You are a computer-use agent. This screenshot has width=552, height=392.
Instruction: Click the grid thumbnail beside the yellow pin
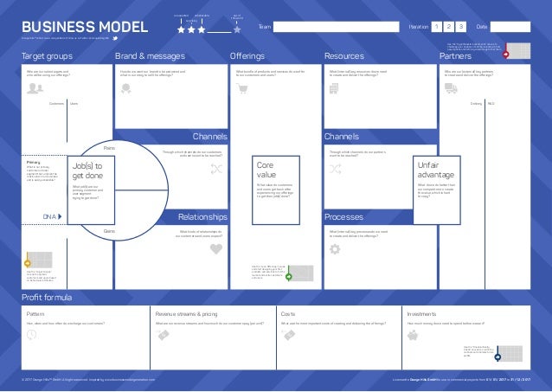pyautogui.click(x=40, y=260)
